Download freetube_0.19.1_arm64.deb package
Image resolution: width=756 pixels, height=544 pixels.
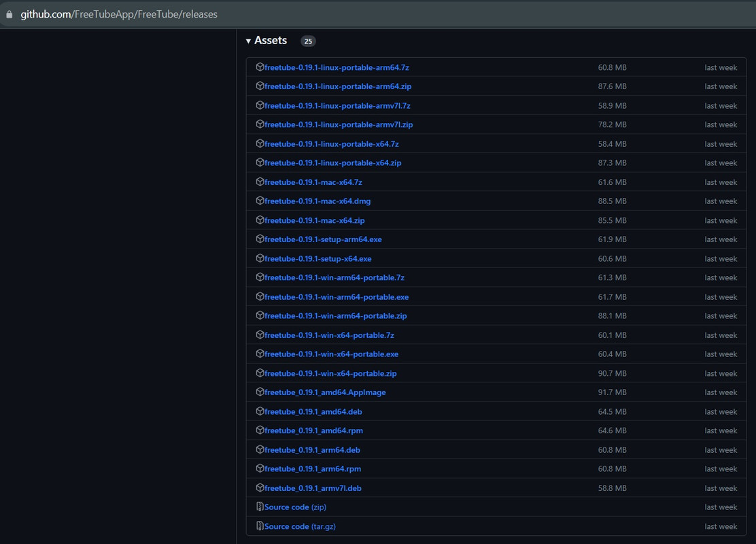312,449
